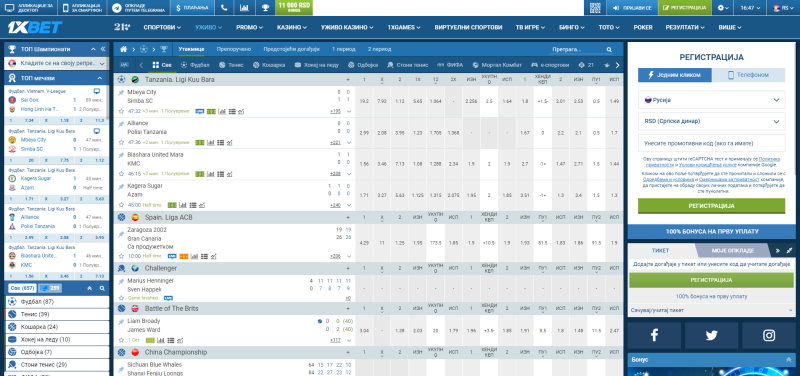Switch to the МОЈЕ ОПКЛАДЕ tab
The image size is (800, 376).
pyautogui.click(x=733, y=250)
